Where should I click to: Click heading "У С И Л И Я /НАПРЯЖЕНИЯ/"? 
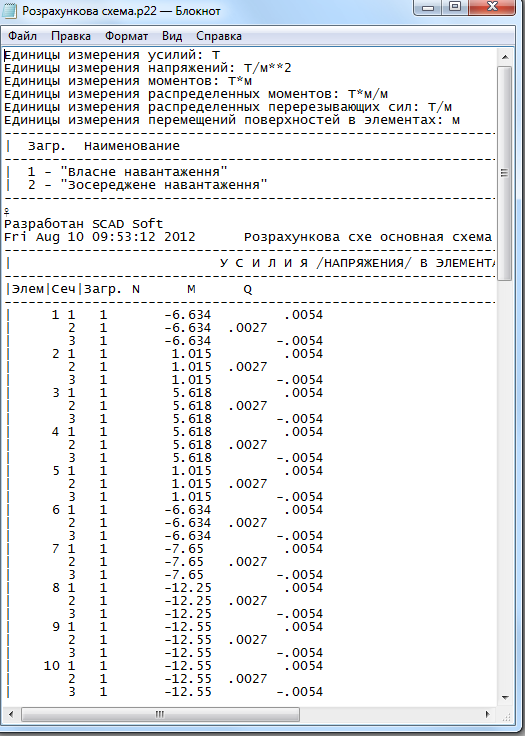315,263
